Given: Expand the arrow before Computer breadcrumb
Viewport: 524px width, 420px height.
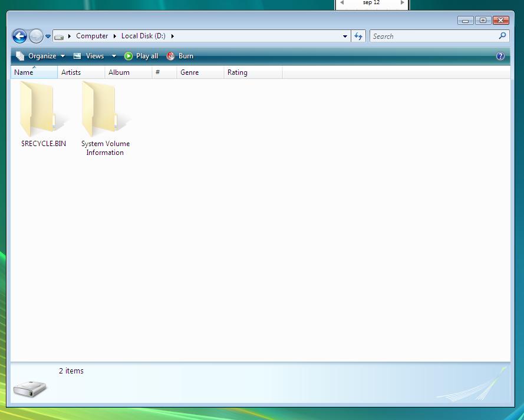Looking at the screenshot, I should (x=70, y=36).
